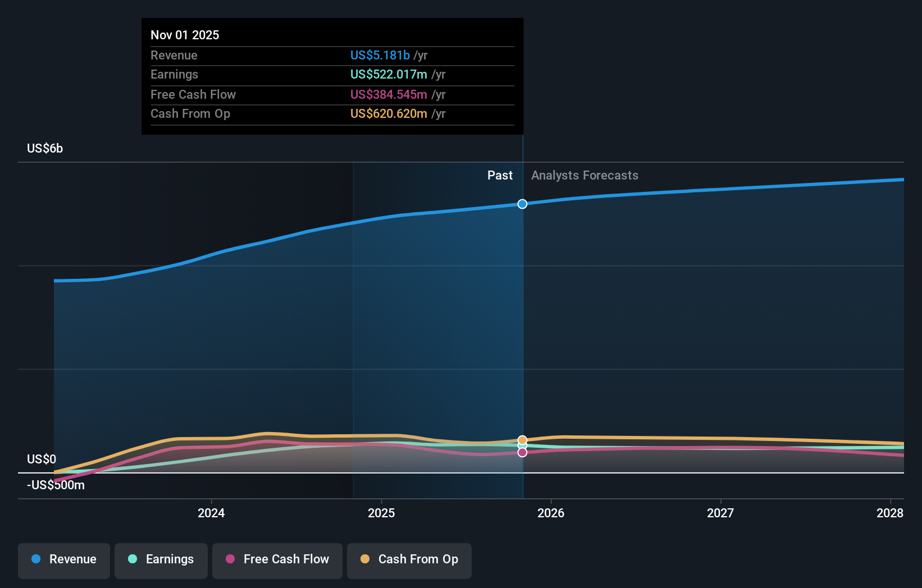The width and height of the screenshot is (922, 588).
Task: Expand the Free Cash Flow legend entry
Action: point(277,559)
